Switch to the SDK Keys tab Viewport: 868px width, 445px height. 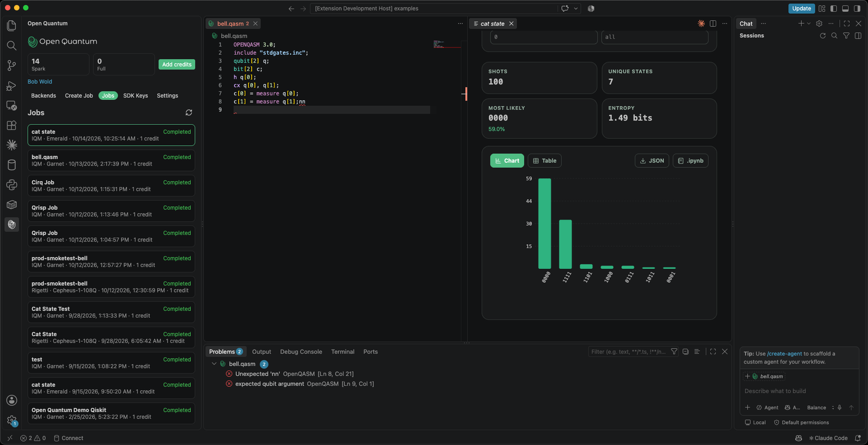[x=136, y=96]
